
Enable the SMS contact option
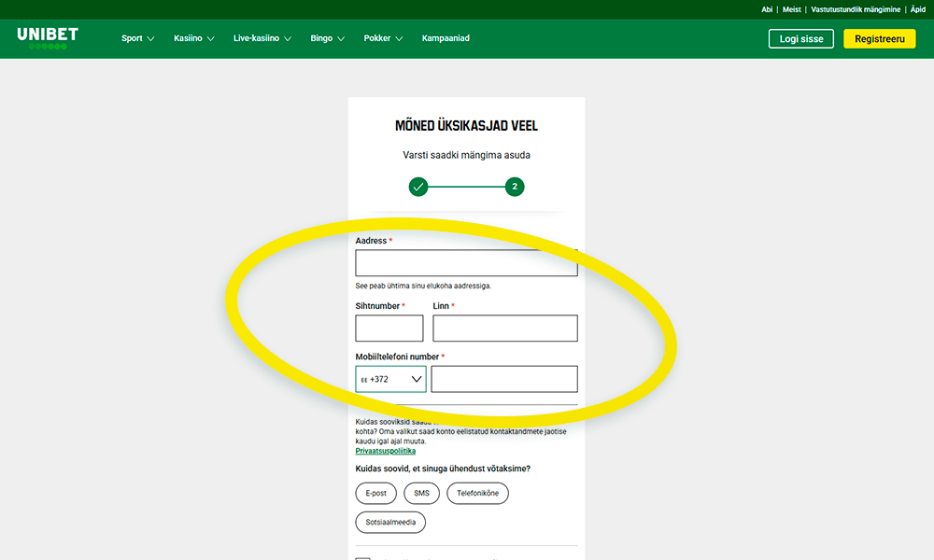[x=421, y=493]
